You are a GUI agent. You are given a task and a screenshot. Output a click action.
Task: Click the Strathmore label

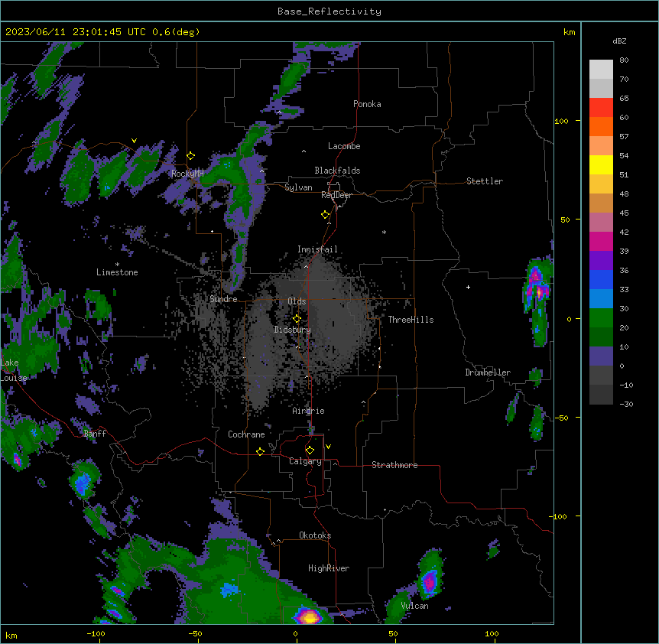tap(394, 465)
